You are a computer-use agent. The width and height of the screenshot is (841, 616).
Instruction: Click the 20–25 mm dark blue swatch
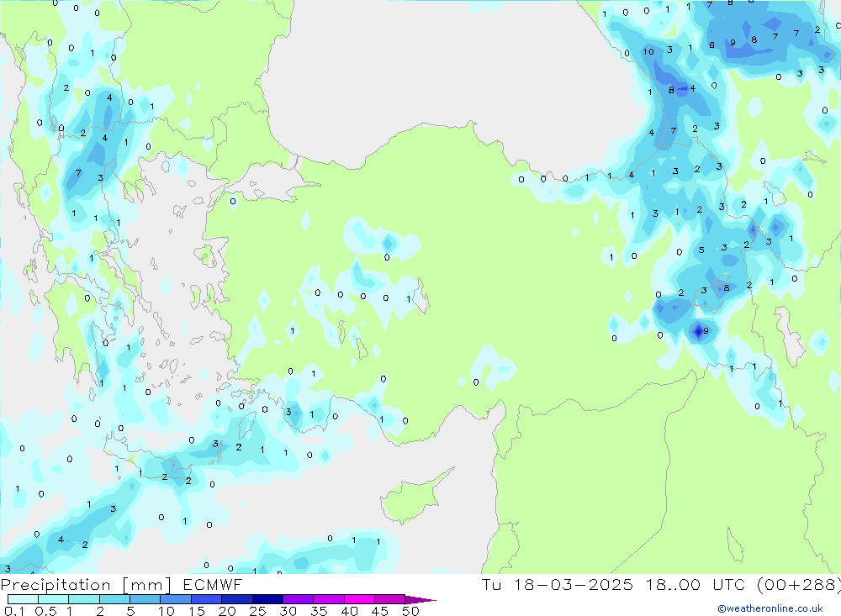pyautogui.click(x=237, y=599)
